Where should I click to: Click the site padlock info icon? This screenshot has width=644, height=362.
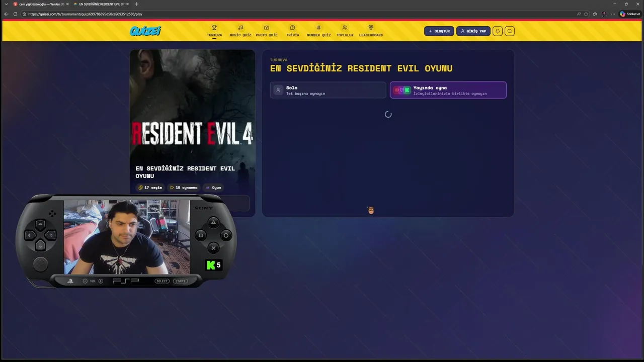pyautogui.click(x=24, y=14)
